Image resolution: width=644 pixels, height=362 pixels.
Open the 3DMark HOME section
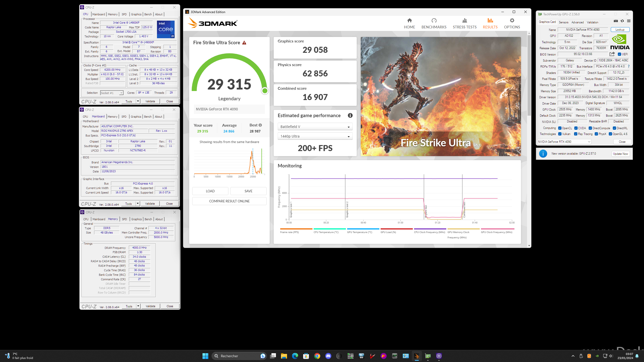click(409, 23)
